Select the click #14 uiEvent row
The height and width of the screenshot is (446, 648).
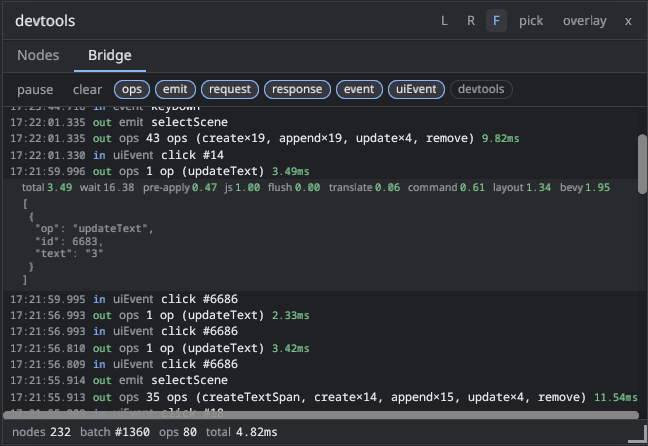(x=320, y=155)
